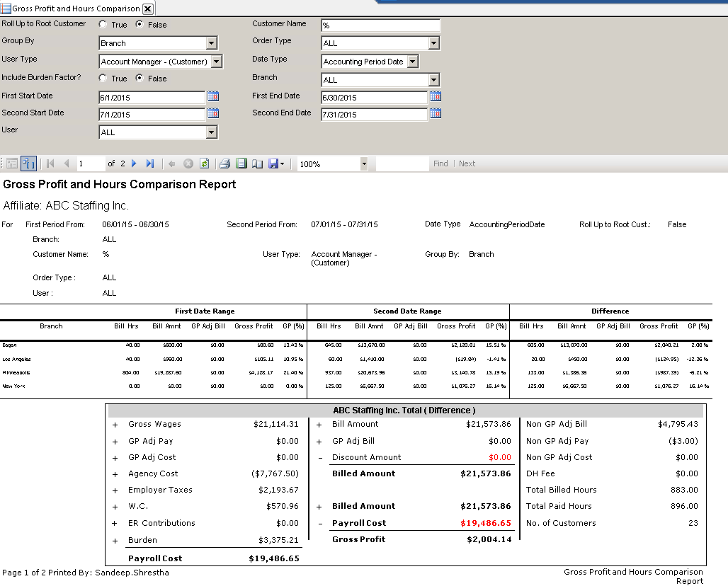Open the Date Type dropdown

pos(413,62)
